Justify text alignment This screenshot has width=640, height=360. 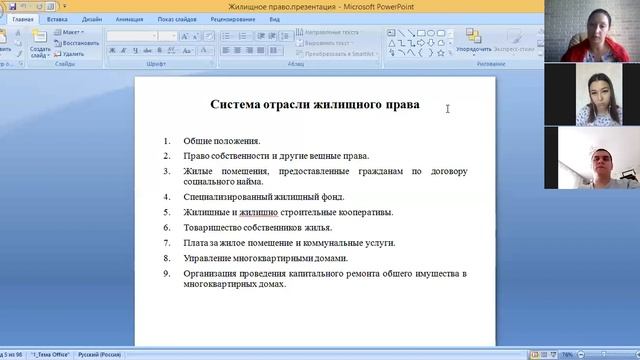coord(261,51)
